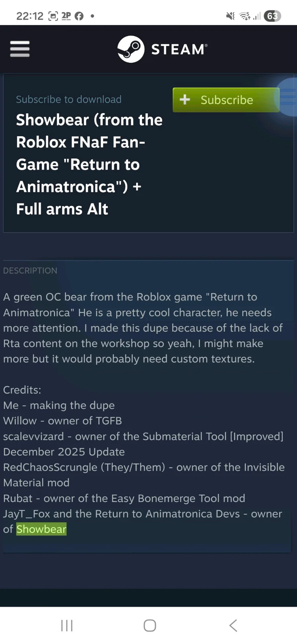This screenshot has height=644, width=297.
Task: Open the Steam hamburger menu
Action: [x=20, y=49]
